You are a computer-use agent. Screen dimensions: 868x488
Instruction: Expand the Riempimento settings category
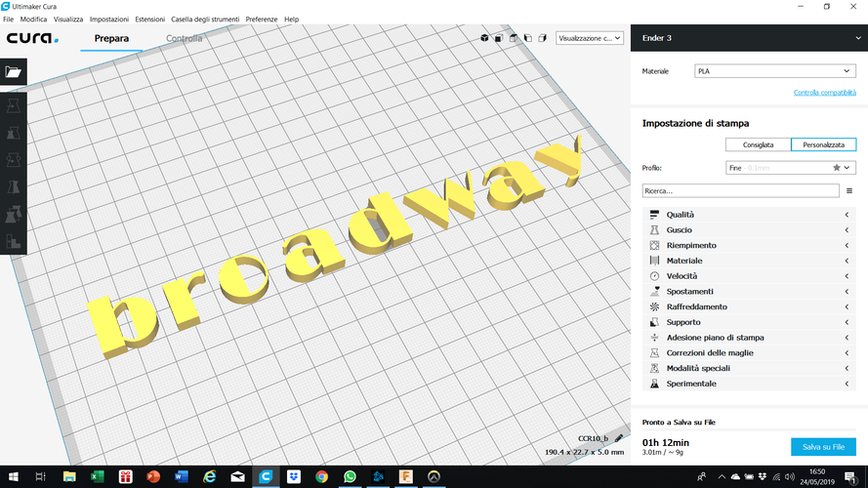[749, 245]
